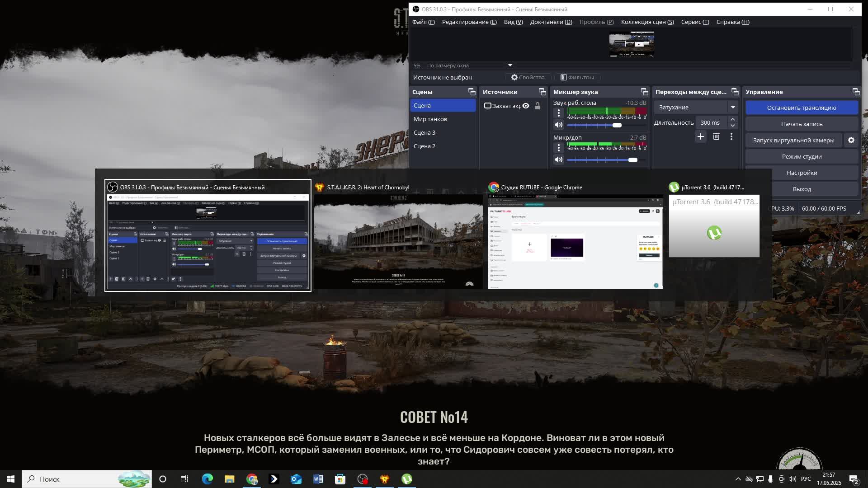Image resolution: width=868 pixels, height=488 pixels.
Task: Expand the Затухание transition dropdown
Action: (732, 107)
